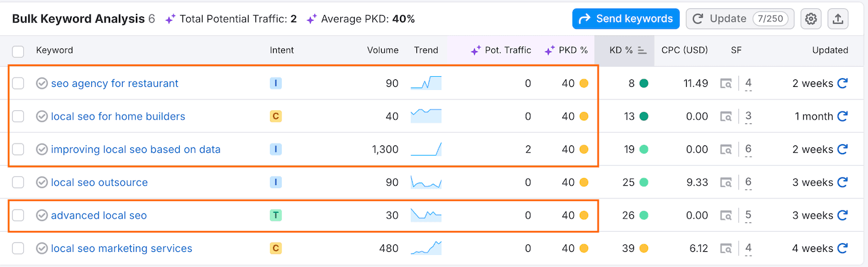Select the 'local seo outsource' row checkbox

click(x=18, y=183)
